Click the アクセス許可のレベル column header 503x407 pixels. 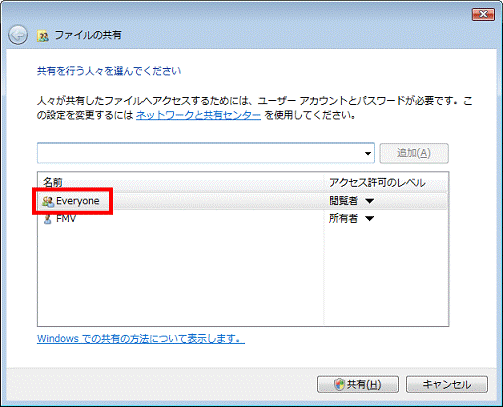(x=386, y=183)
